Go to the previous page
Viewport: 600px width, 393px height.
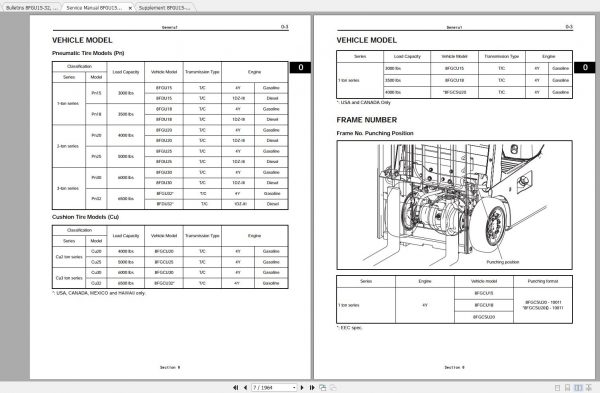pos(245,388)
